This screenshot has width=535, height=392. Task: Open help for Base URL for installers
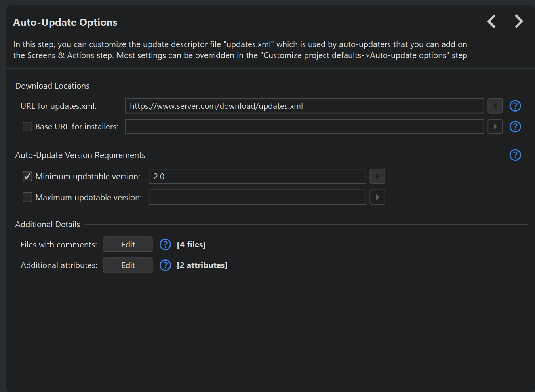click(x=515, y=127)
